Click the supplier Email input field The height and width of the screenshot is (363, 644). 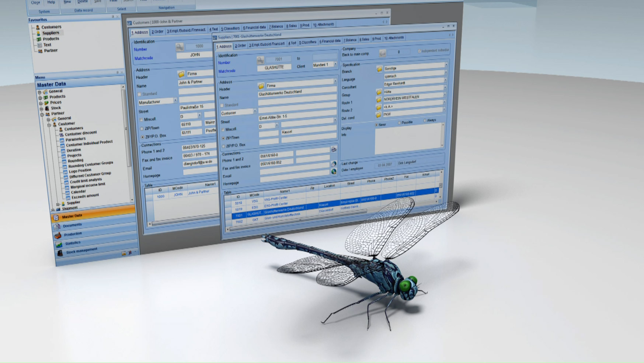point(294,172)
